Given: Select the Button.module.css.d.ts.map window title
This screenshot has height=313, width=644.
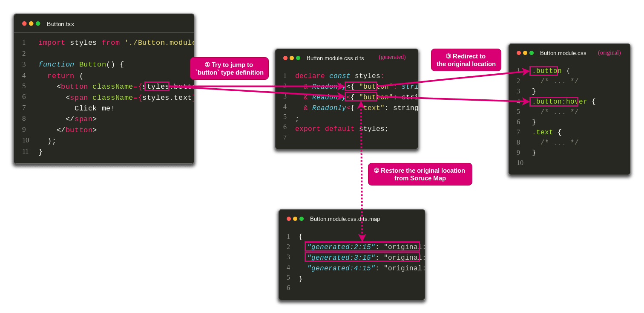Looking at the screenshot, I should (x=345, y=219).
